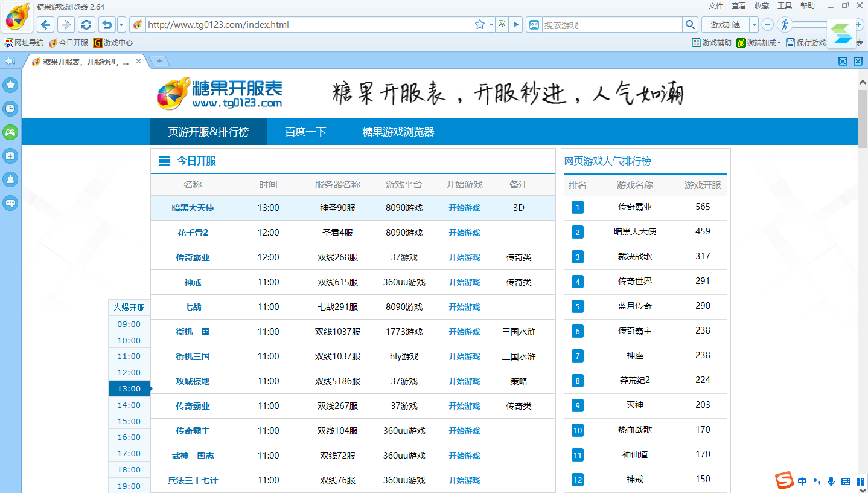Image resolution: width=868 pixels, height=493 pixels.
Task: Open the 今日开服 bookmark
Action: (69, 43)
